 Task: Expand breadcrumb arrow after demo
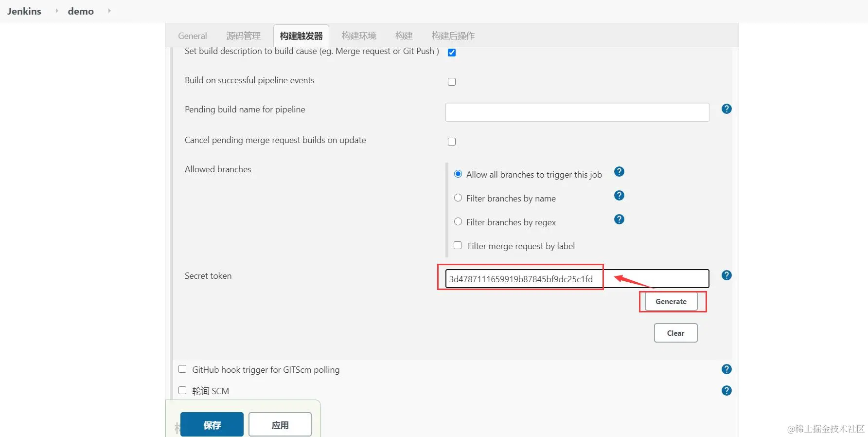coord(109,11)
